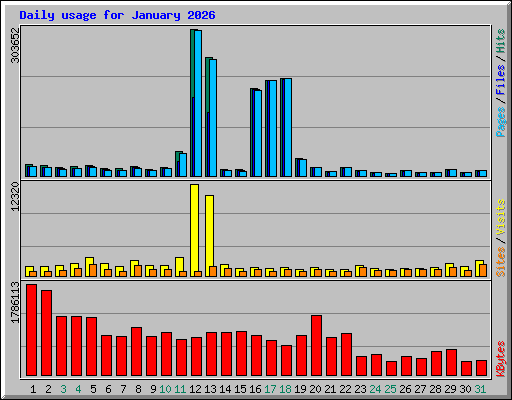The width and height of the screenshot is (512, 400).
Task: Click the tallest cyan pages bar for day 12
Action: click(x=198, y=103)
